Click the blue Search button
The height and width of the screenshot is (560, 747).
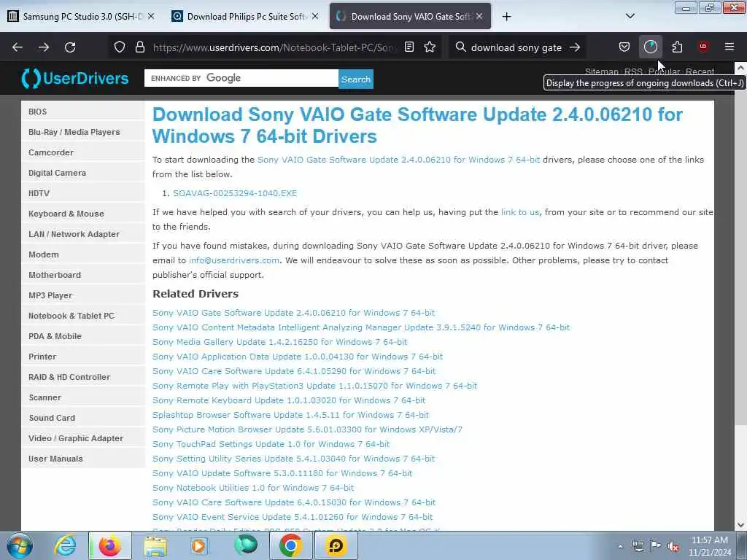coord(356,79)
